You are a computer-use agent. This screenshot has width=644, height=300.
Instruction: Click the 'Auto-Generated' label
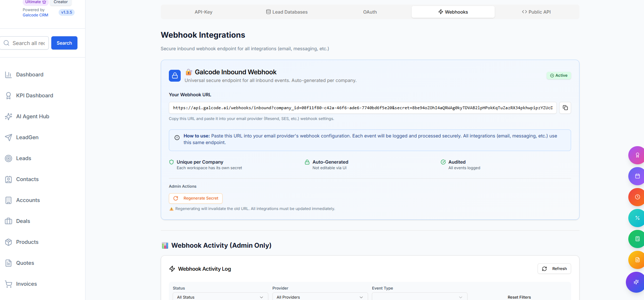pos(330,162)
